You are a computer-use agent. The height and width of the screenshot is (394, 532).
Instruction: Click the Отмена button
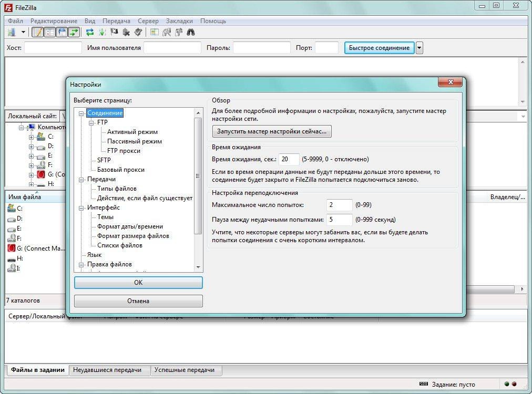click(138, 301)
